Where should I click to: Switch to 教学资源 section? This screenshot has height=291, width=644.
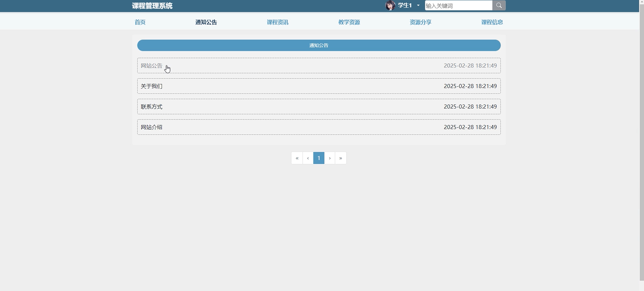(x=349, y=22)
